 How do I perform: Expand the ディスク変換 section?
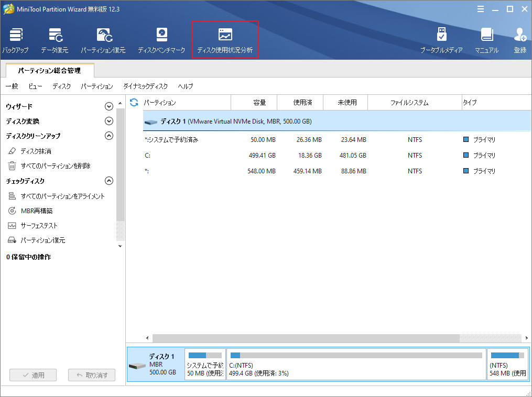[109, 121]
